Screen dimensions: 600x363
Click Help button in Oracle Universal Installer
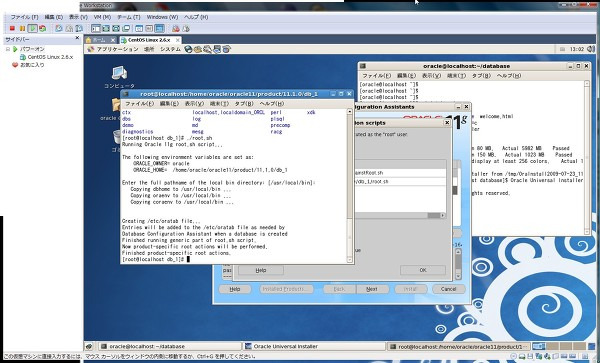tap(235, 289)
